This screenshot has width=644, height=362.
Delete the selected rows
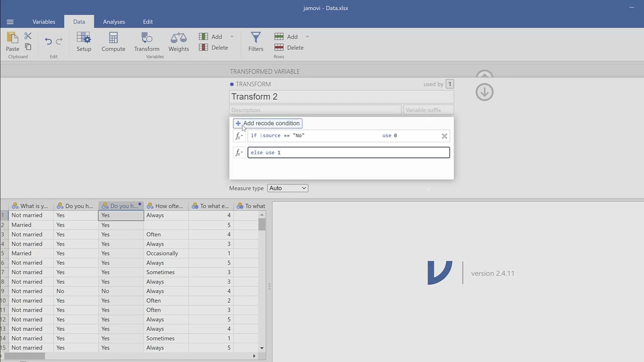(x=289, y=48)
